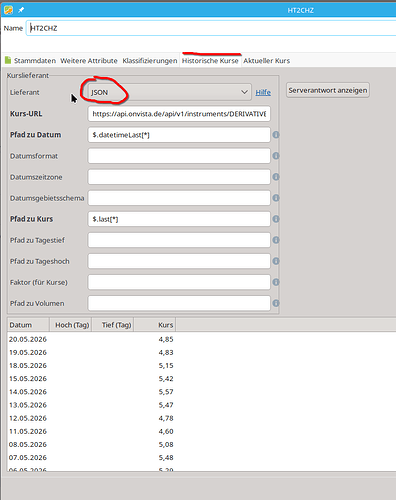This screenshot has height=500, width=396.
Task: Click the info icon next to Datumszeitzone
Action: pos(276,177)
